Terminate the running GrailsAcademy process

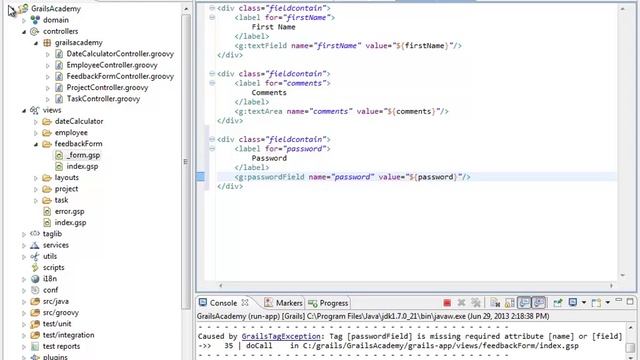pos(447,303)
